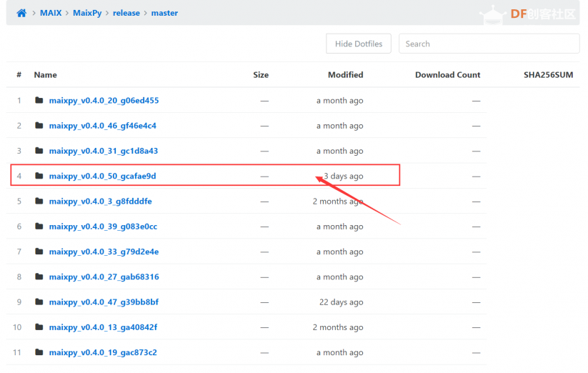The height and width of the screenshot is (373, 588).
Task: Click folder icon of maixpy_v0.4.0_19_gac873c2
Action: coord(39,352)
